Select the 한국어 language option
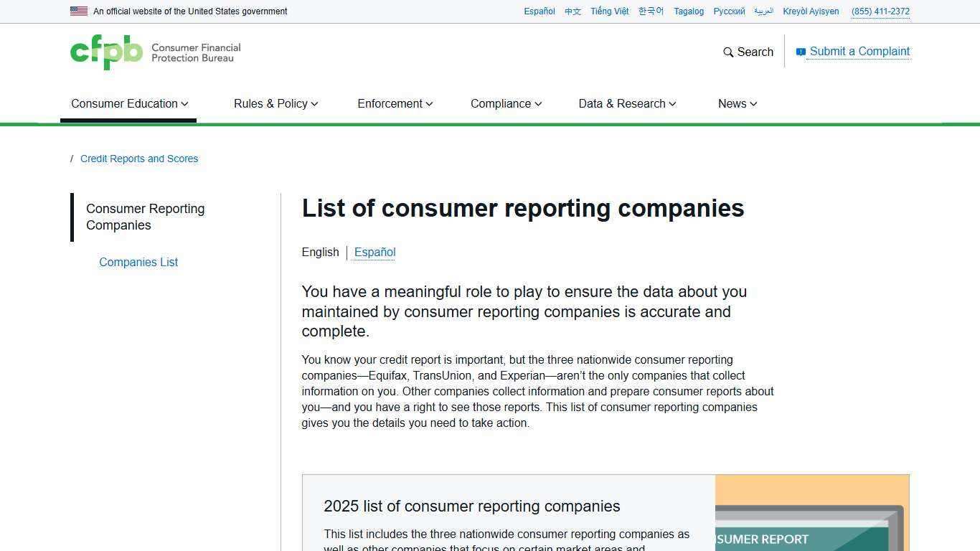This screenshot has width=980, height=551. tap(650, 11)
